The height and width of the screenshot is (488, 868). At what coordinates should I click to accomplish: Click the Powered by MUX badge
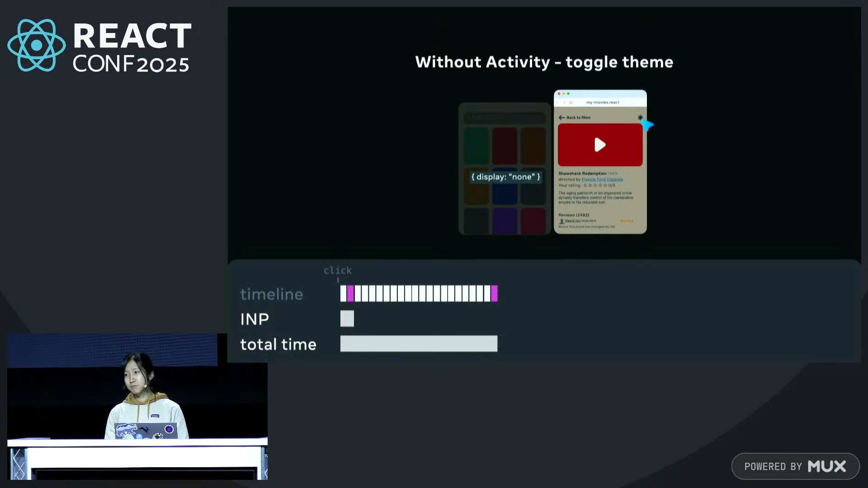795,466
